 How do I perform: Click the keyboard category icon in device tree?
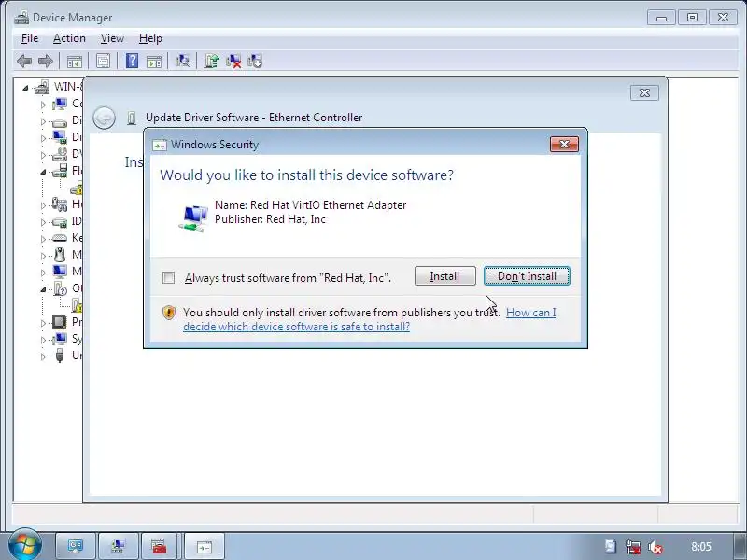click(x=60, y=238)
